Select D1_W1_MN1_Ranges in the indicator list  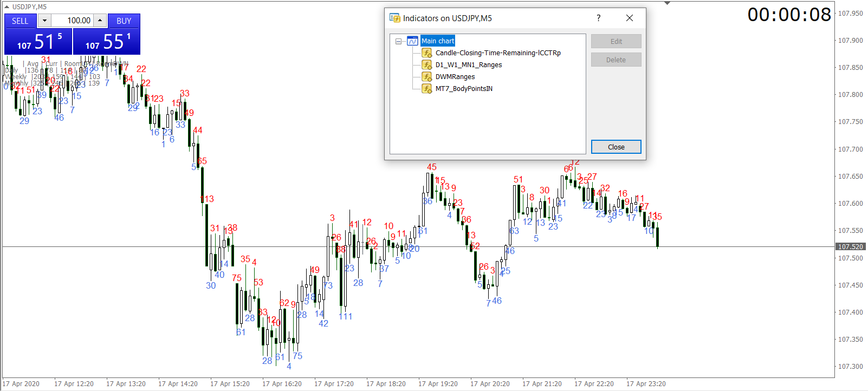pyautogui.click(x=469, y=65)
